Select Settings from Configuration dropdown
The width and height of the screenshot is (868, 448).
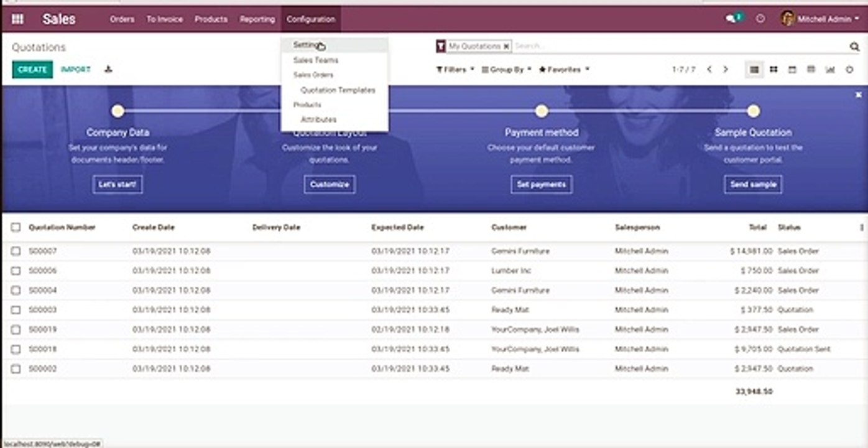335,45
